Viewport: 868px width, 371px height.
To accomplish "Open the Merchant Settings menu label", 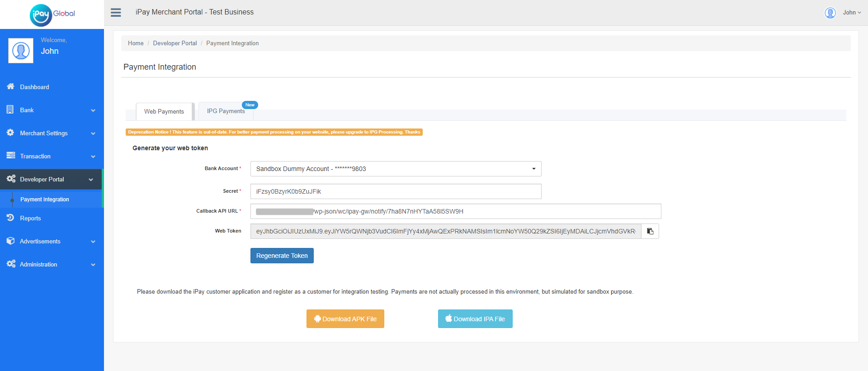I will (44, 133).
